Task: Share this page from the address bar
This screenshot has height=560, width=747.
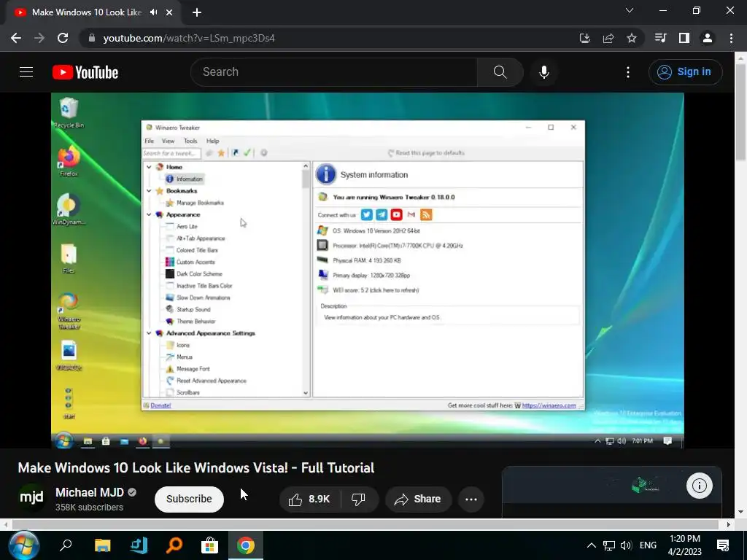Action: click(608, 38)
